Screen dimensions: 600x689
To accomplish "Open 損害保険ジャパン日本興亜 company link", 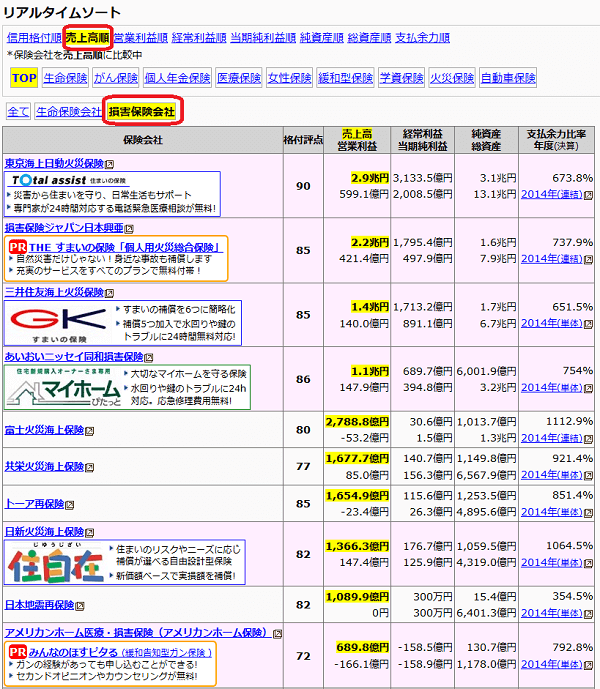I will point(64,228).
